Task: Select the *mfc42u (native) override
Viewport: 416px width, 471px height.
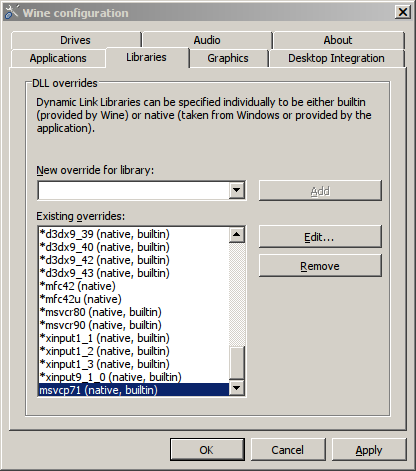Action: [x=134, y=299]
